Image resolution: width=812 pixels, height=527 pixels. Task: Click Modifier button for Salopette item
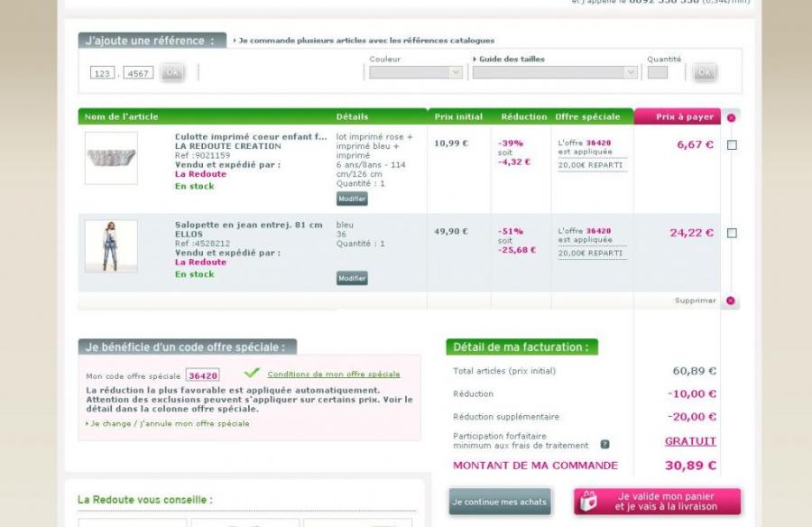click(x=352, y=279)
